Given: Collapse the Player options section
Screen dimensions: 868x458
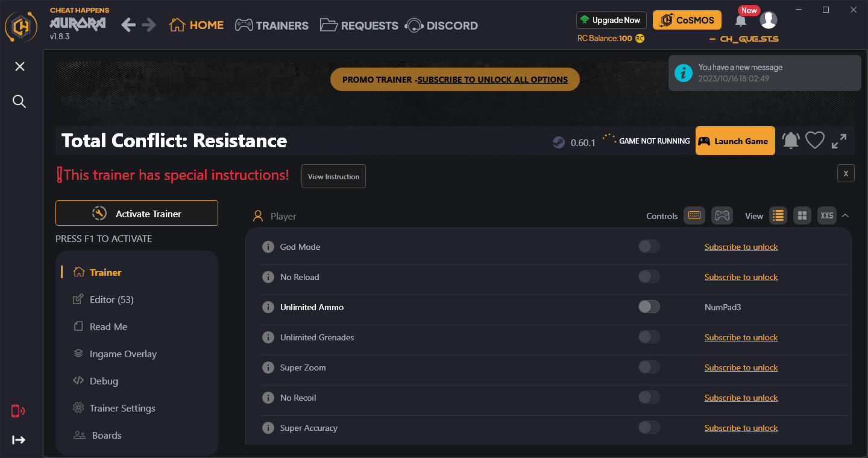Looking at the screenshot, I should (845, 215).
